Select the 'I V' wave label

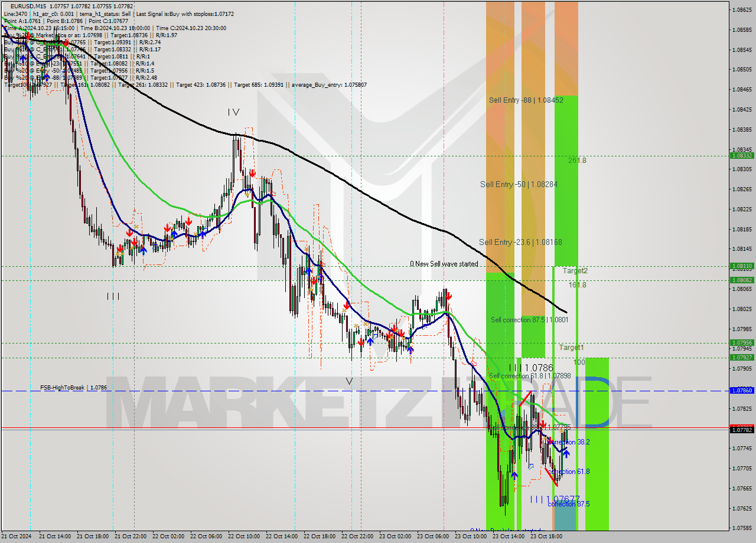(x=233, y=112)
